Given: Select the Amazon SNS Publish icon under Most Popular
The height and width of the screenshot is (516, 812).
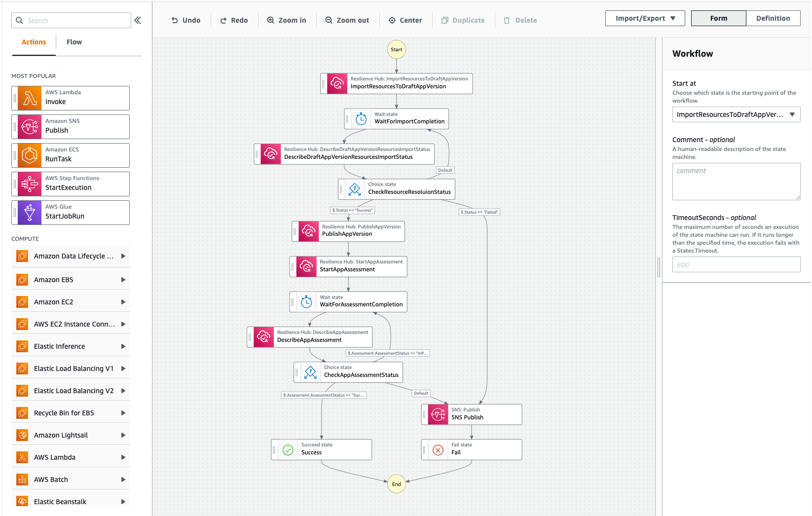Looking at the screenshot, I should coord(30,126).
